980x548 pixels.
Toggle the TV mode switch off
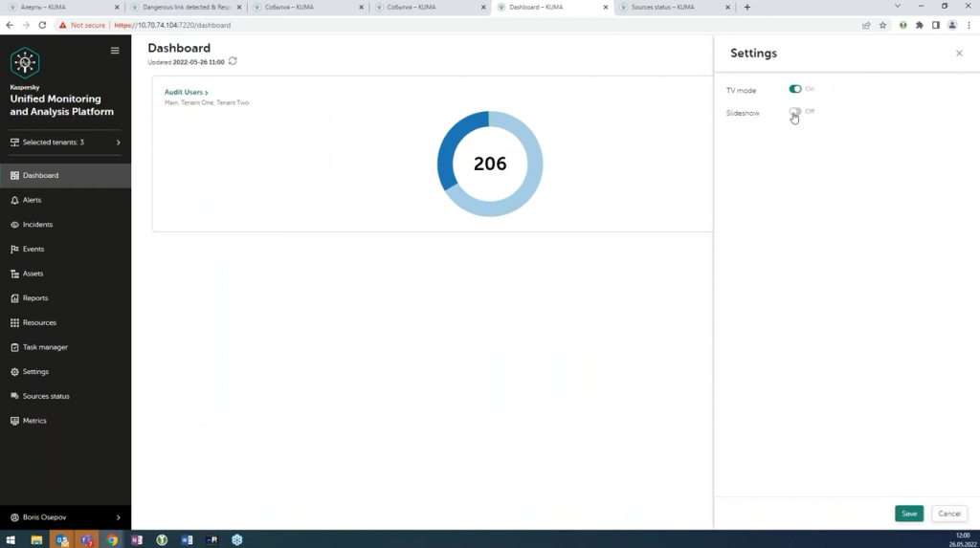click(795, 89)
